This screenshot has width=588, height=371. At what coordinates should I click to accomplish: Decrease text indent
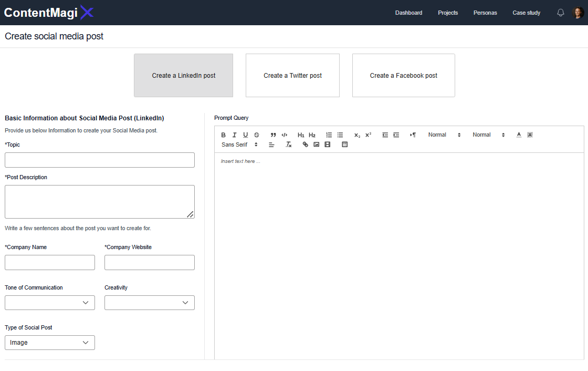385,135
